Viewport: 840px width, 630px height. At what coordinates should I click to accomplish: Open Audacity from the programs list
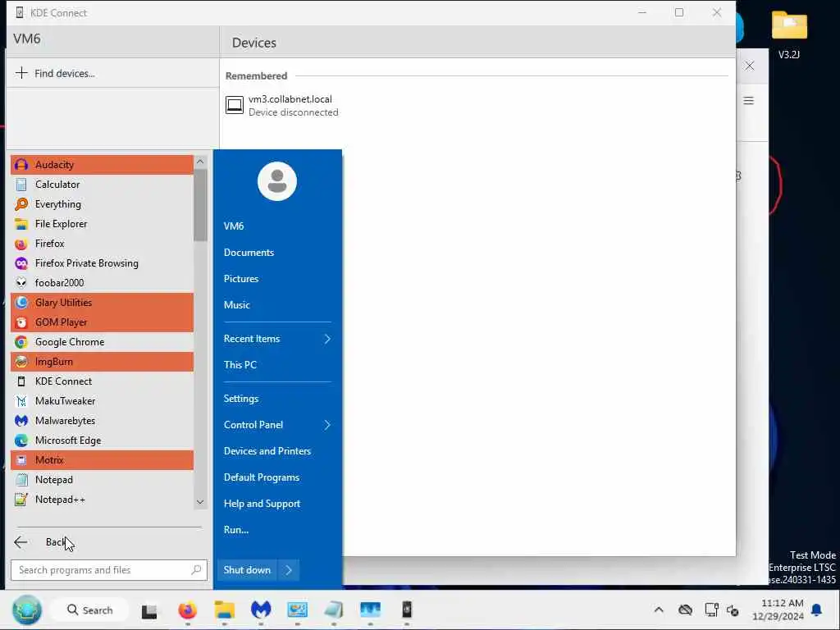[102, 164]
